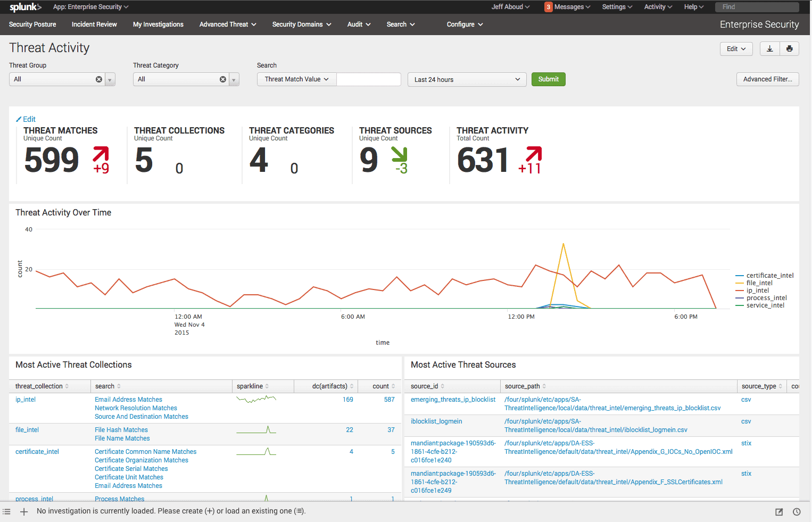812x522 pixels.
Task: Open the file_intel collection link
Action: 27,430
